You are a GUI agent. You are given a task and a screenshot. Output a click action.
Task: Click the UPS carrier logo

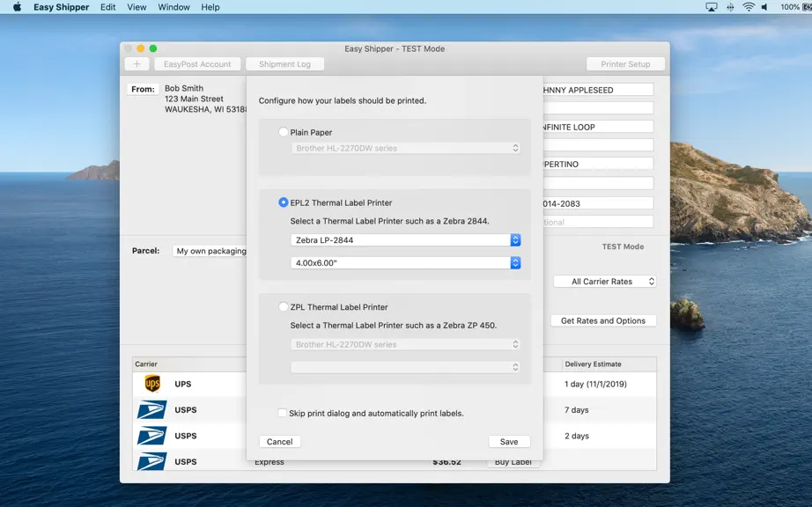[x=152, y=384]
